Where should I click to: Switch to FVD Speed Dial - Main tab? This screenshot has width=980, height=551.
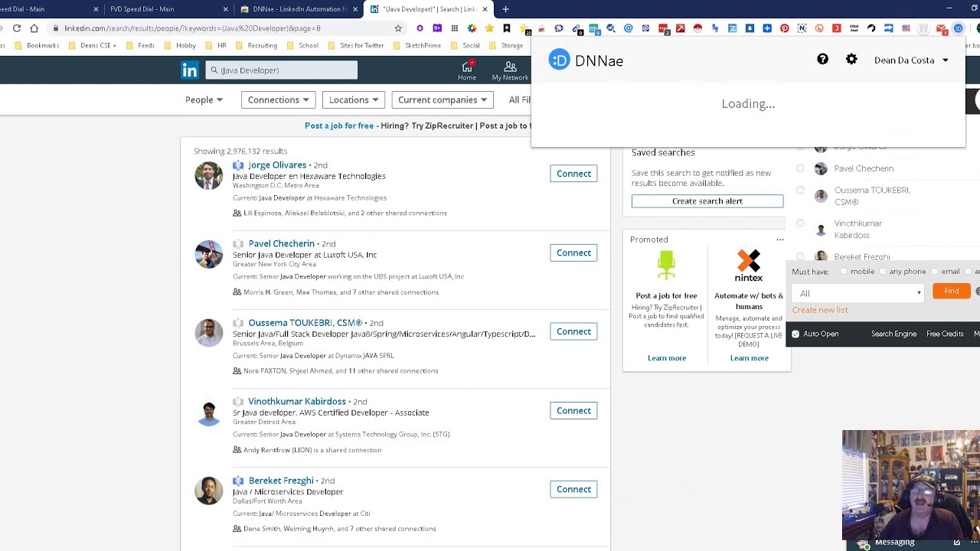pyautogui.click(x=168, y=9)
